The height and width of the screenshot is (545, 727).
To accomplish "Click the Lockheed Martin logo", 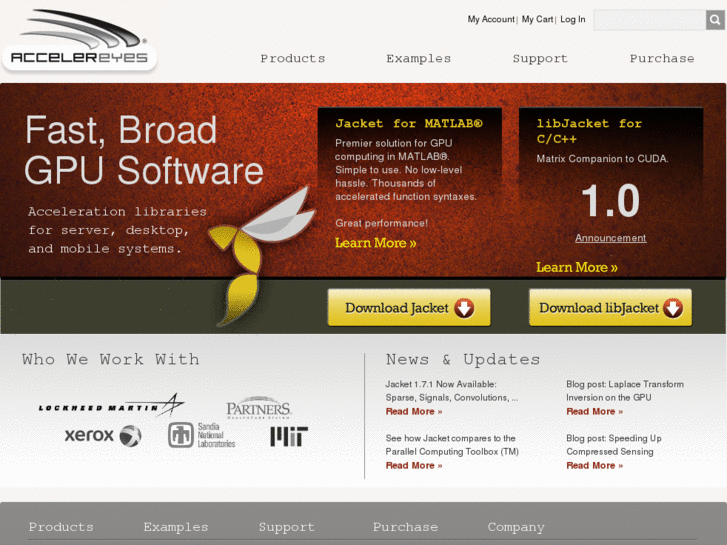I will pos(111,405).
